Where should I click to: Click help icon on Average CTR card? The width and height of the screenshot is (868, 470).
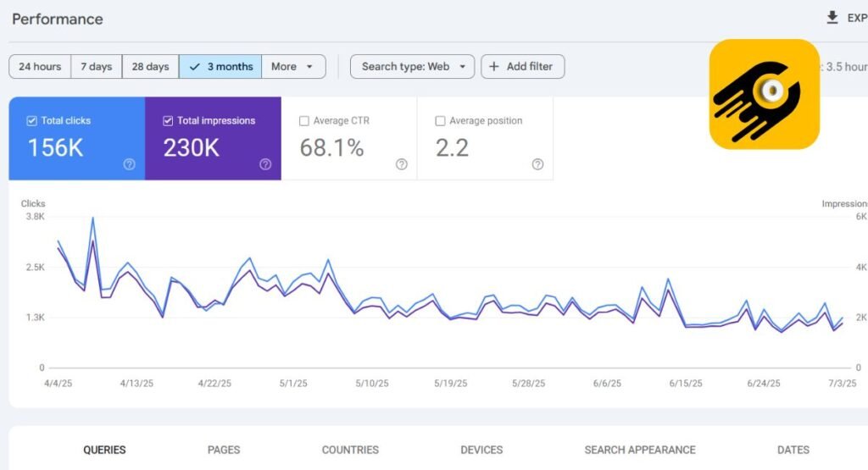click(x=402, y=164)
